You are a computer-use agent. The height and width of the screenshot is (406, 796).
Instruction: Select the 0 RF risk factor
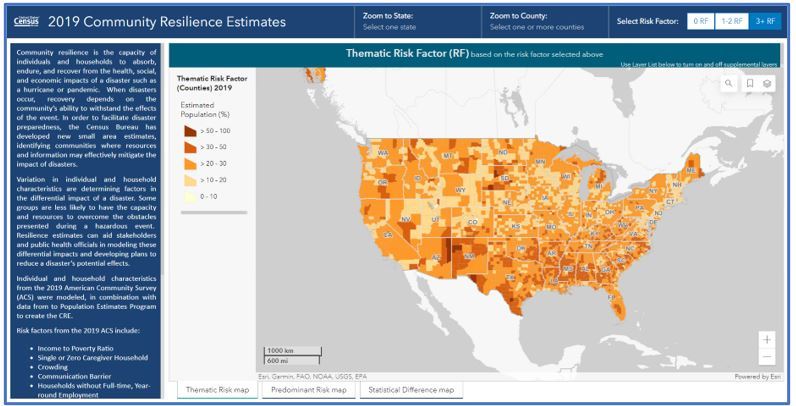[x=699, y=21]
